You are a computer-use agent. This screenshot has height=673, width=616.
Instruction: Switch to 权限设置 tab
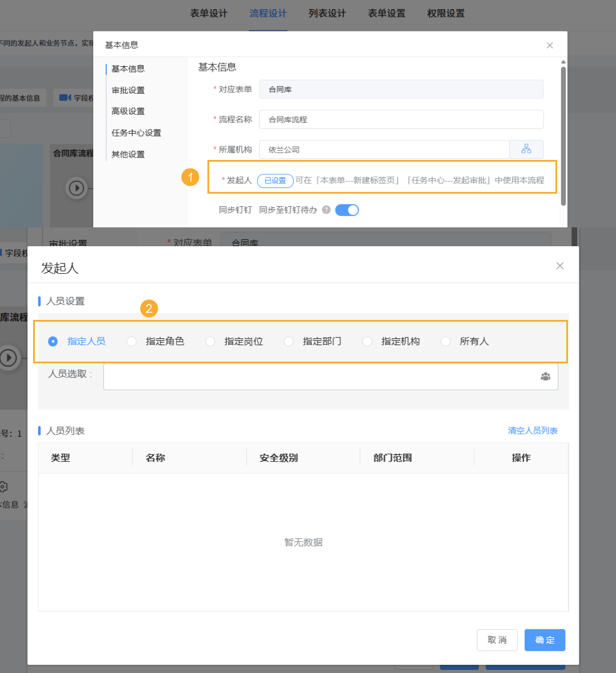click(x=446, y=13)
